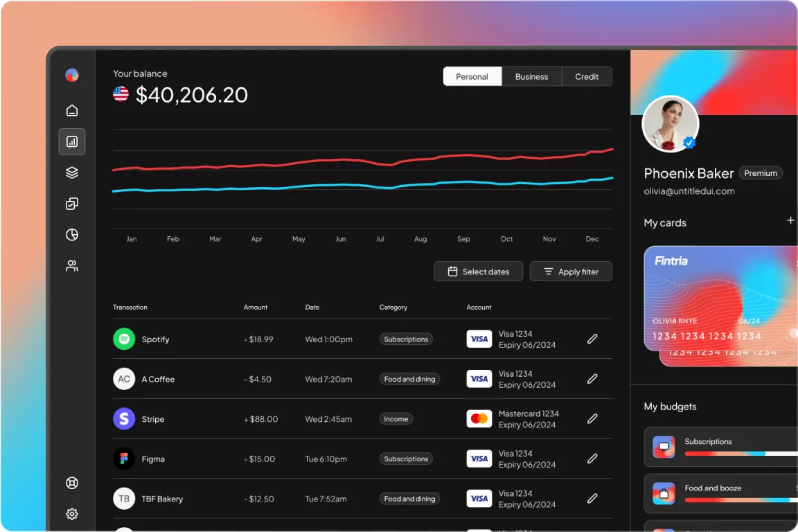The height and width of the screenshot is (532, 798).
Task: Click the Food and booze budget progress bar
Action: (x=741, y=500)
